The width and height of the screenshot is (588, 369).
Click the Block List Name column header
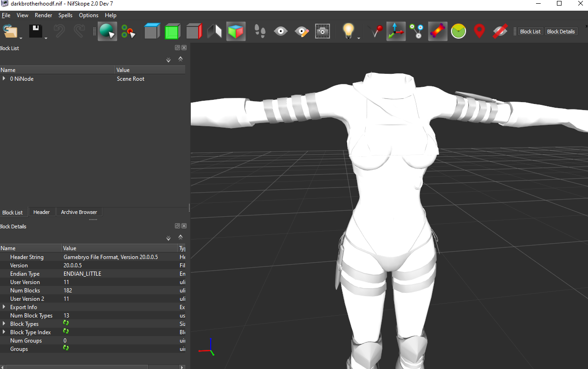(57, 70)
